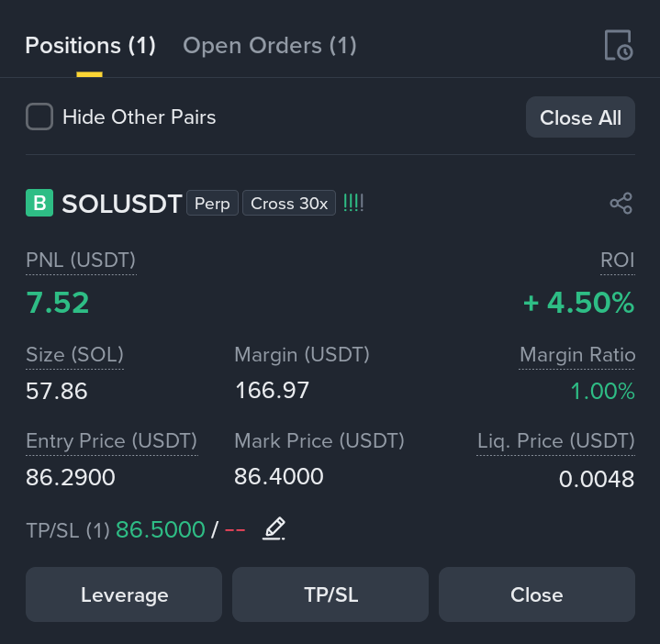
Task: Click the Margin Ratio label
Action: coord(577,355)
